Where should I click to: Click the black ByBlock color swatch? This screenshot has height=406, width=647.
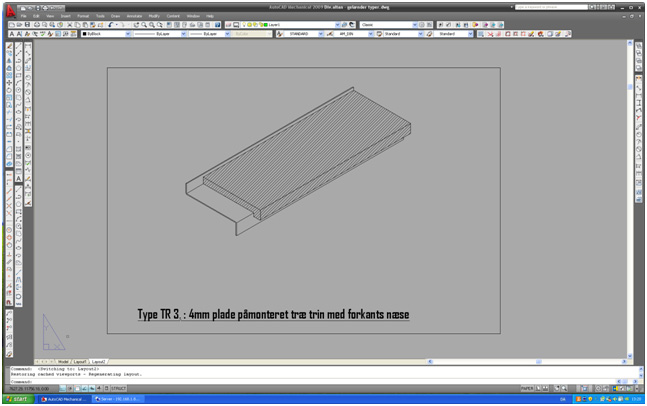tap(85, 34)
